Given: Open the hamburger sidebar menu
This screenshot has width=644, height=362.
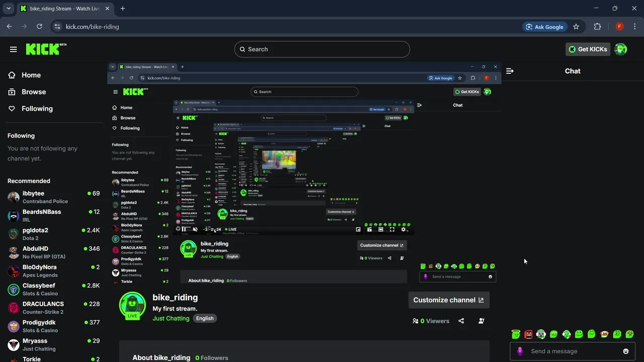Looking at the screenshot, I should tap(14, 49).
